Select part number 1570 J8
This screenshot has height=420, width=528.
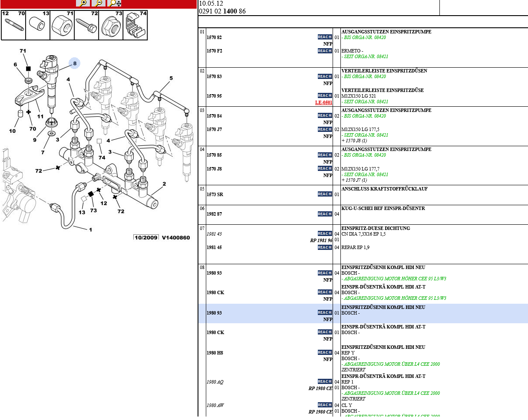pos(214,169)
